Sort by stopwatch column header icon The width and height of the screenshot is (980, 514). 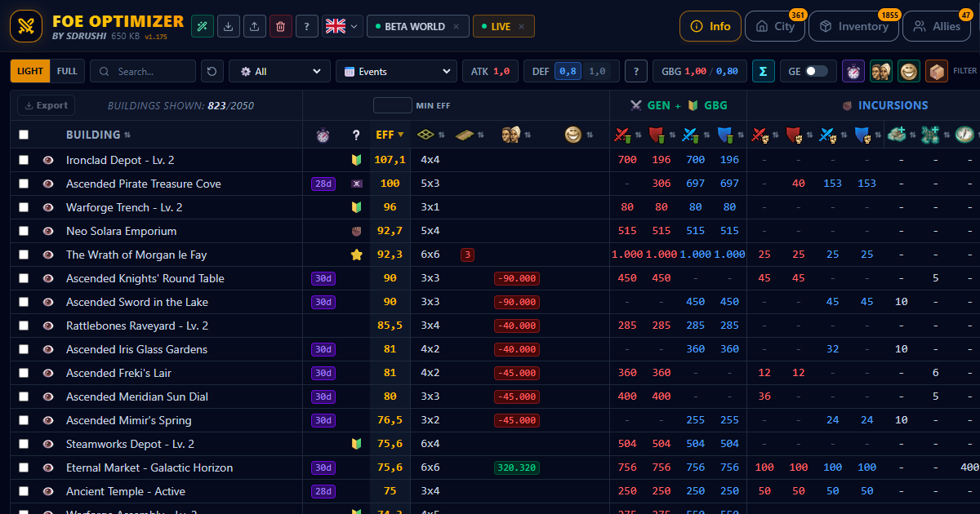323,135
